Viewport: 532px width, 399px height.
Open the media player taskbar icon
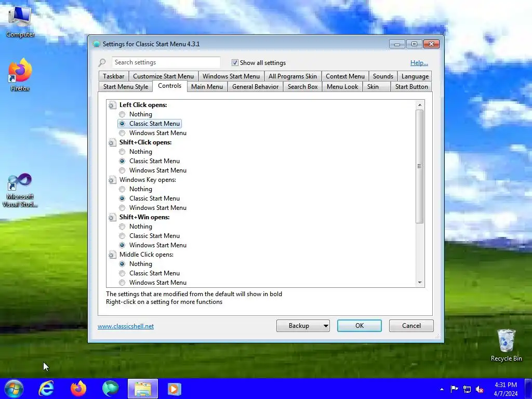175,389
